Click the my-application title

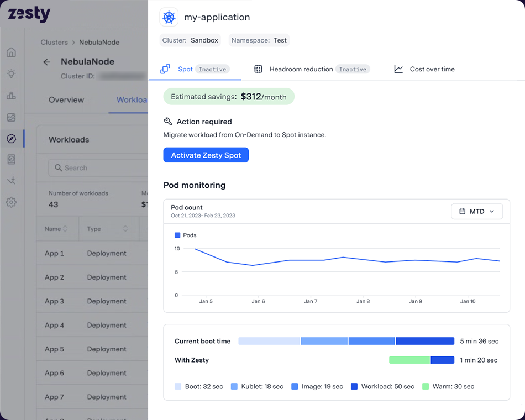click(x=217, y=17)
